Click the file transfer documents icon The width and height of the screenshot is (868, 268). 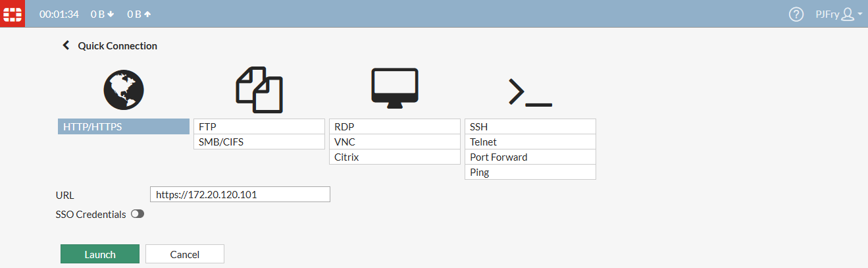coord(259,90)
